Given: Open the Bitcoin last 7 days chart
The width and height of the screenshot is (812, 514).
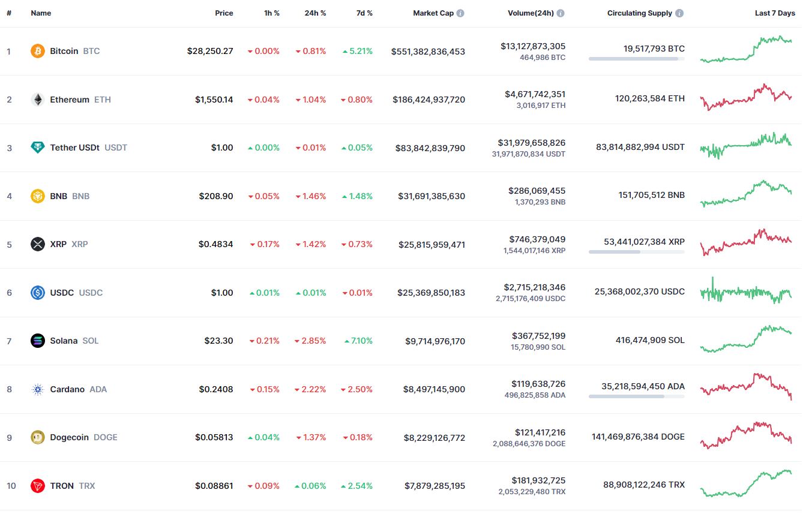Looking at the screenshot, I should [x=746, y=49].
